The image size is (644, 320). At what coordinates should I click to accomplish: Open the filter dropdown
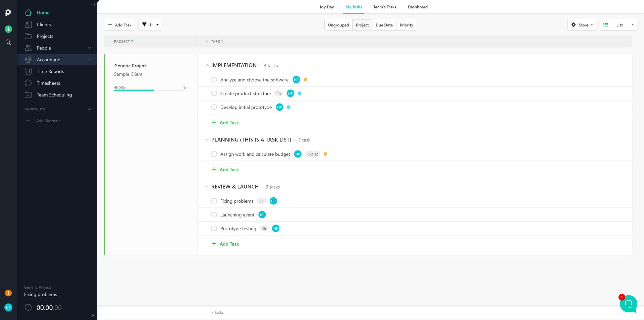point(150,25)
